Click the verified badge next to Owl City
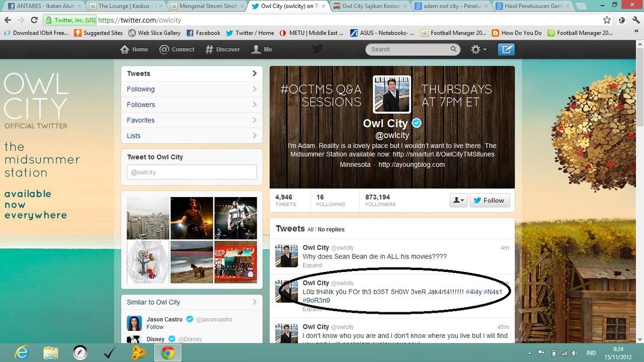Screen dimensions: 644x362 (x=417, y=123)
